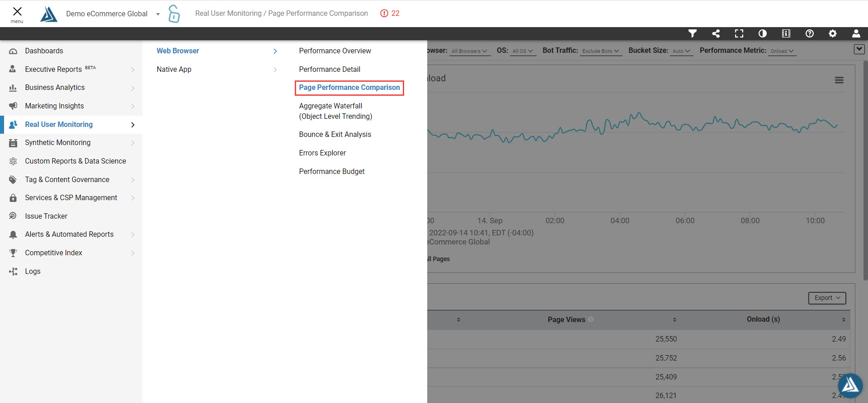Select Native App submenu
The height and width of the screenshot is (403, 868).
tap(217, 69)
